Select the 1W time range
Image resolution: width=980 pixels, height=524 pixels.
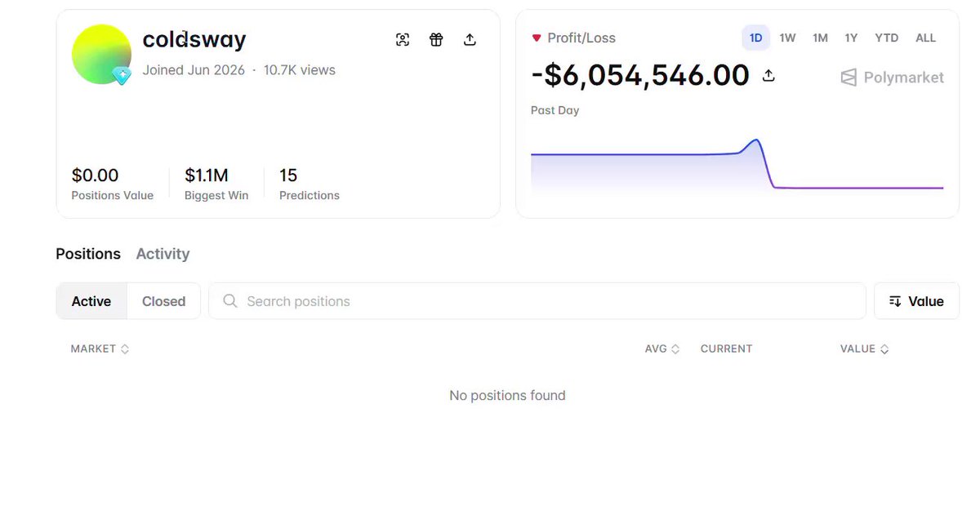coord(787,38)
